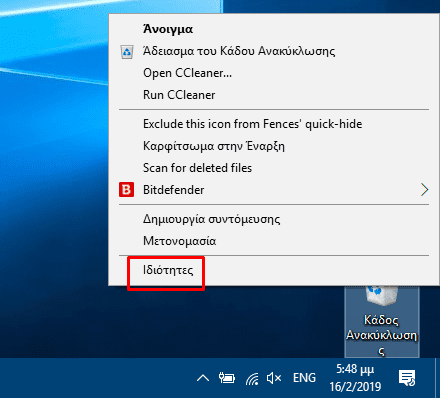Choose Open CCleaner... entry
The height and width of the screenshot is (398, 440).
(x=274, y=73)
